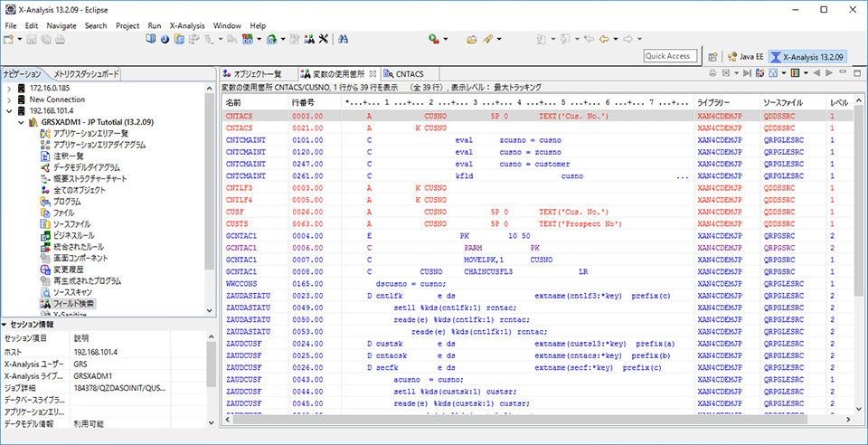The image size is (868, 445).
Task: Click the blue binoculars search icon
Action: point(343,39)
